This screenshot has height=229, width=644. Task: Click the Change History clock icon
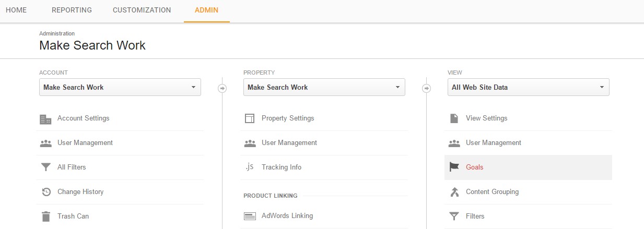pyautogui.click(x=45, y=192)
